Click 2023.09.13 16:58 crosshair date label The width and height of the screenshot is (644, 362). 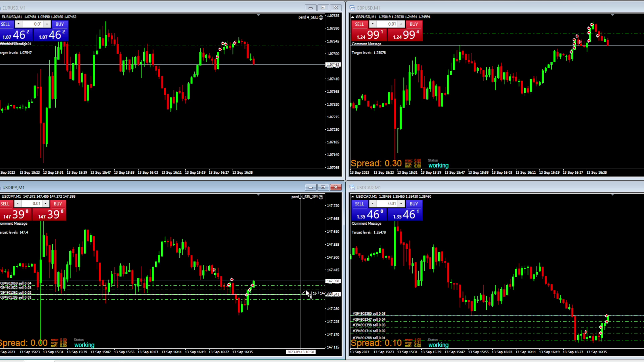[x=301, y=352]
